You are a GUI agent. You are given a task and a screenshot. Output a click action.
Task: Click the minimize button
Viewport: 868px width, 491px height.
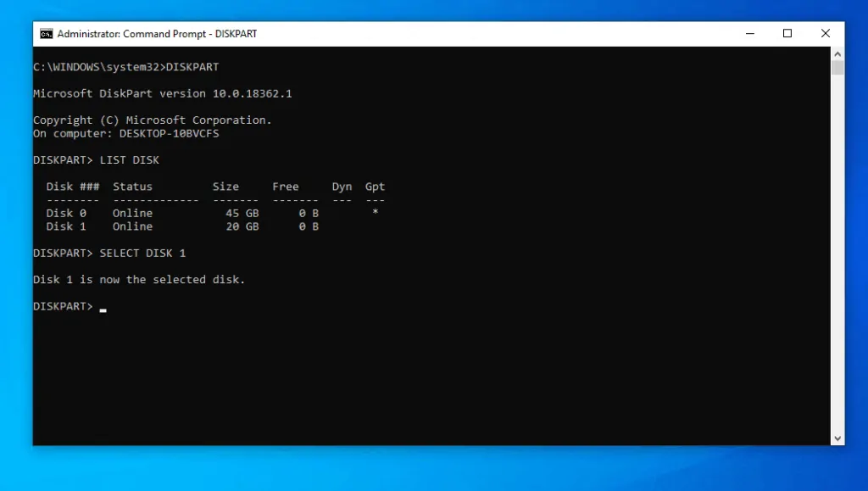click(x=749, y=33)
